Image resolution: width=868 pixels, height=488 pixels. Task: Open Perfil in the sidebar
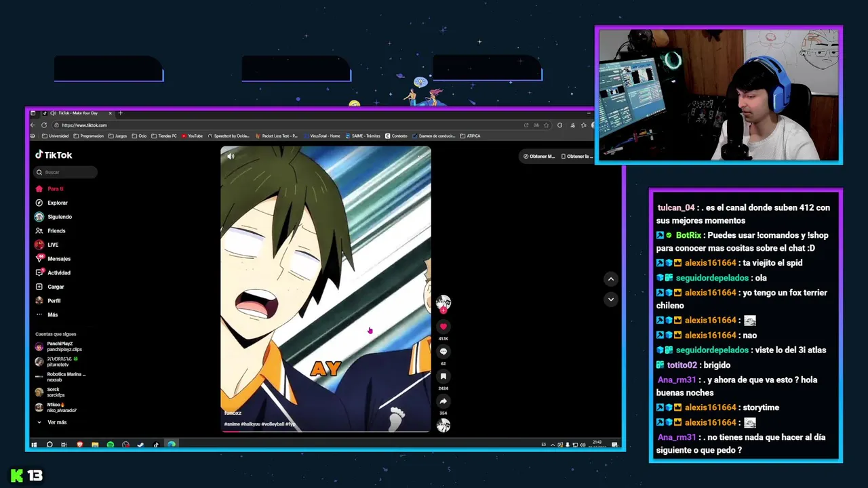[x=48, y=301]
